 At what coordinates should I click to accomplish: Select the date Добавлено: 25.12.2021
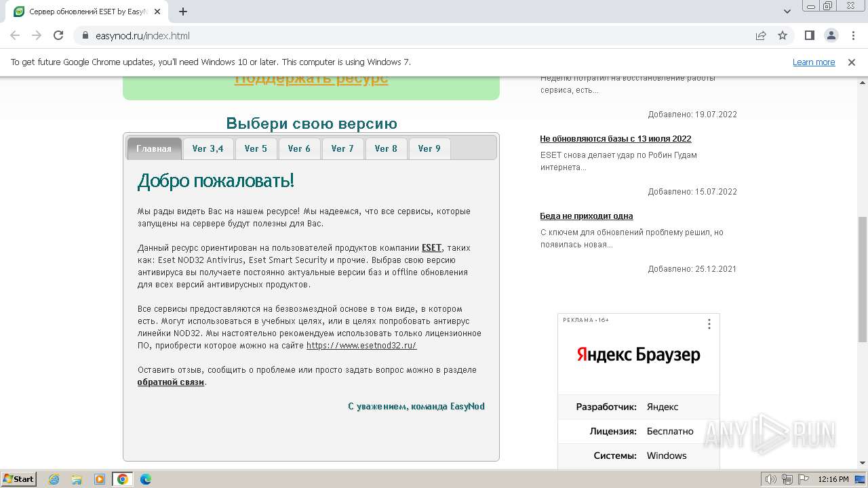pyautogui.click(x=692, y=269)
